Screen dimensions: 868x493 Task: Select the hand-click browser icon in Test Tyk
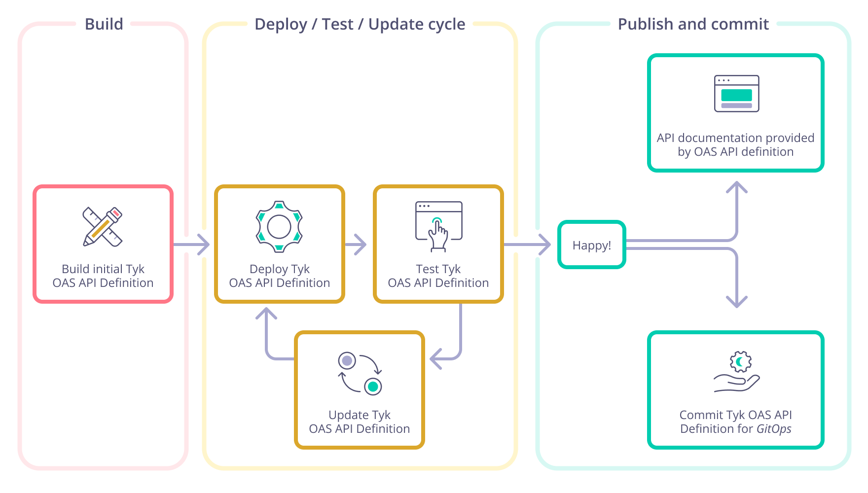438,224
